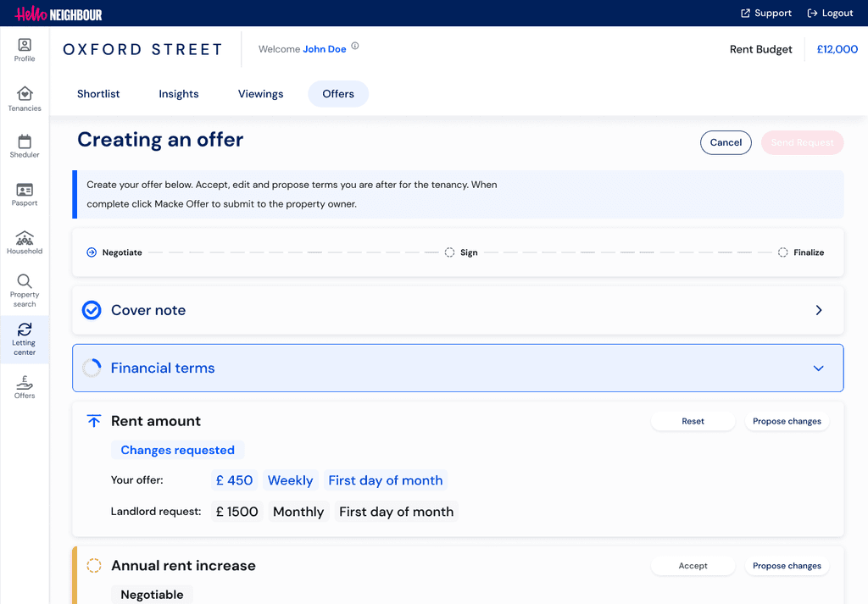Viewport: 868px width, 604px height.
Task: Open the Profile sidebar icon
Action: tap(25, 45)
